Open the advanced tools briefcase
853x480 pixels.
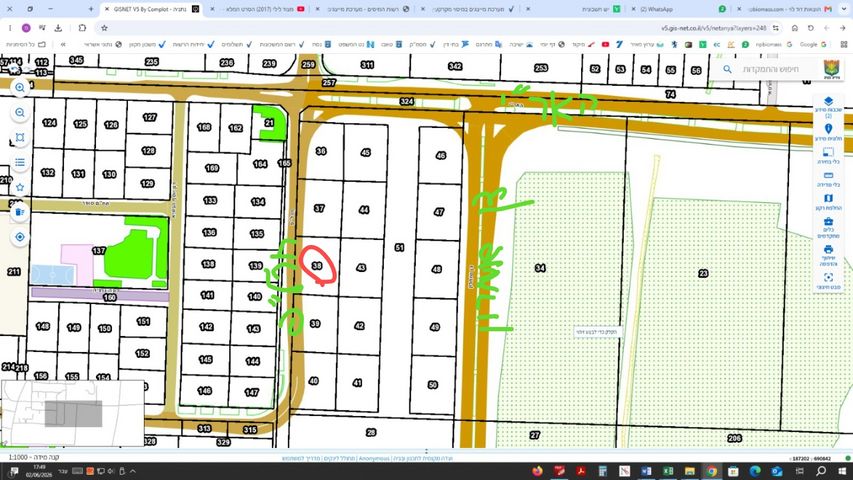click(828, 227)
